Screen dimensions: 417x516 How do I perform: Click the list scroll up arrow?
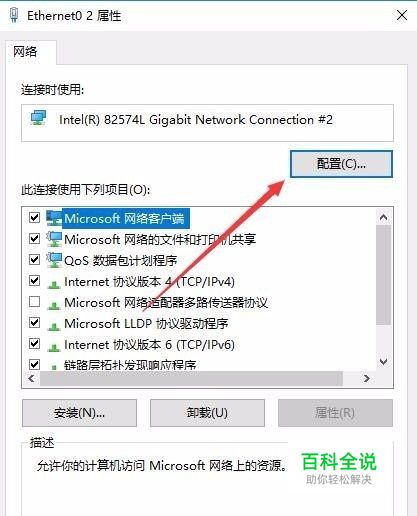coord(383,217)
